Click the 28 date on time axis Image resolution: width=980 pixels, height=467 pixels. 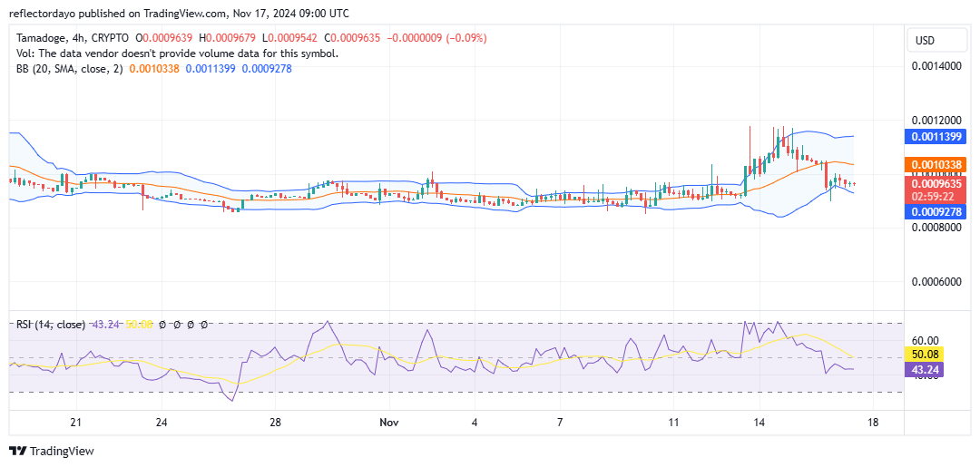(x=275, y=423)
